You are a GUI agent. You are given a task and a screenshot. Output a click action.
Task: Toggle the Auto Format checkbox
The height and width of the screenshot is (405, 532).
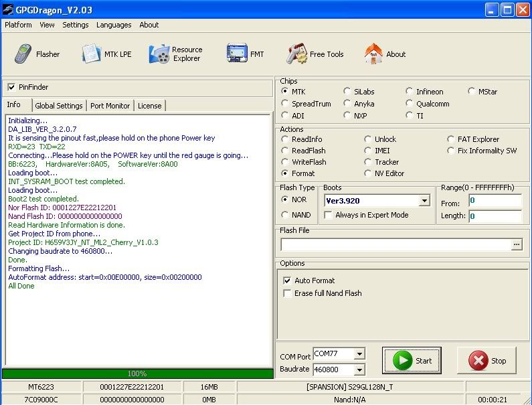click(287, 280)
